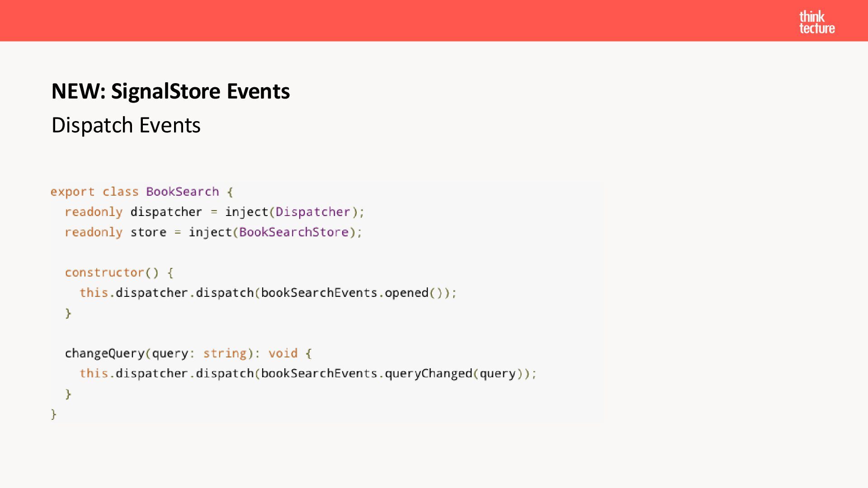868x488 pixels.
Task: Click the class's final closing brace
Action: coord(54,414)
